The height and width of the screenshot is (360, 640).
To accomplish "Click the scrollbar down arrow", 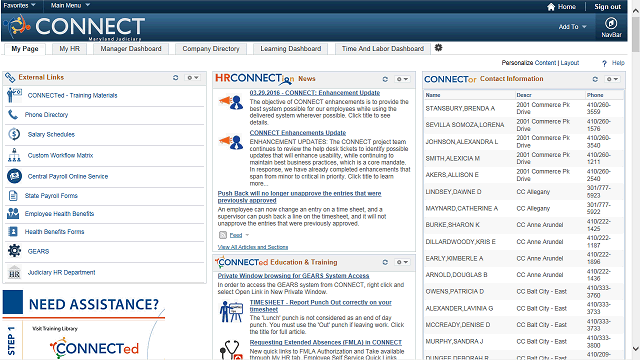I will coord(636,349).
